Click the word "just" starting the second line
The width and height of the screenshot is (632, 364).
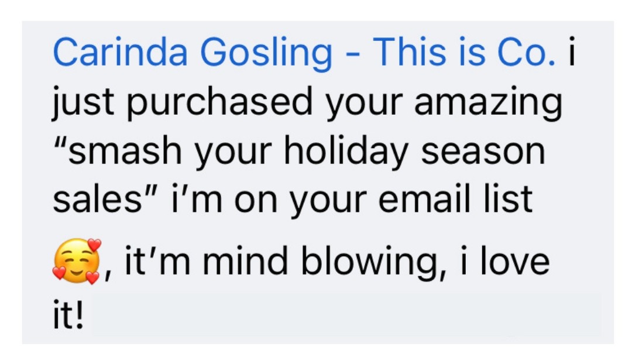[x=83, y=103]
